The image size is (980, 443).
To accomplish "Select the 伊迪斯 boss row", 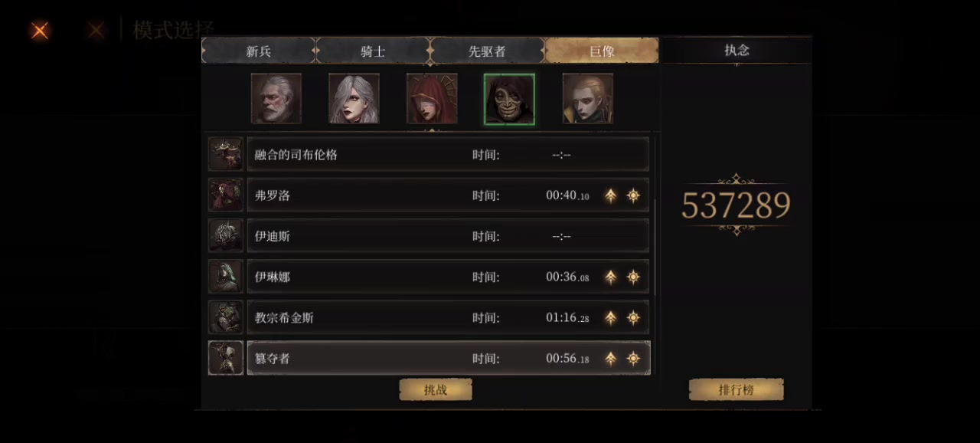I will pyautogui.click(x=448, y=236).
